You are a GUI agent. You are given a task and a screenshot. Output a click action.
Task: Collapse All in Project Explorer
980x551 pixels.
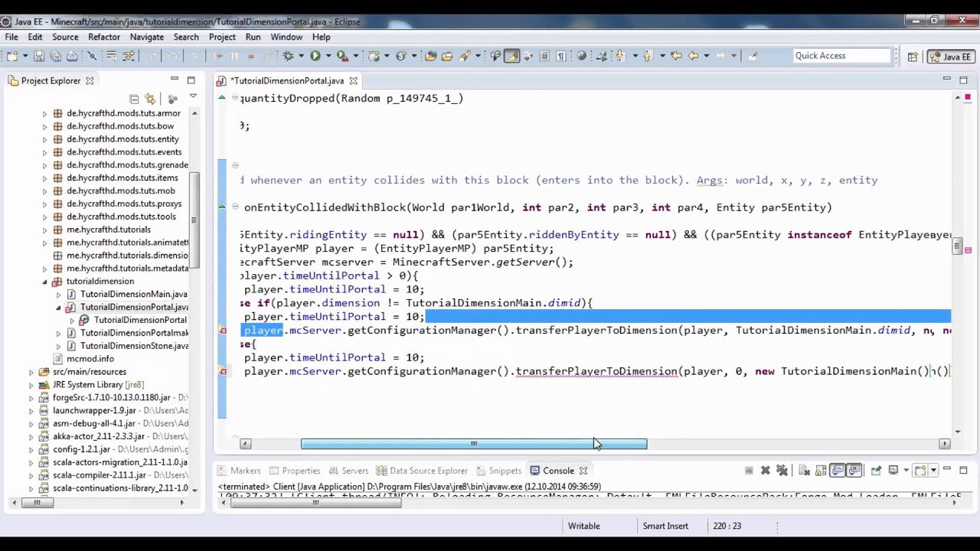click(134, 98)
